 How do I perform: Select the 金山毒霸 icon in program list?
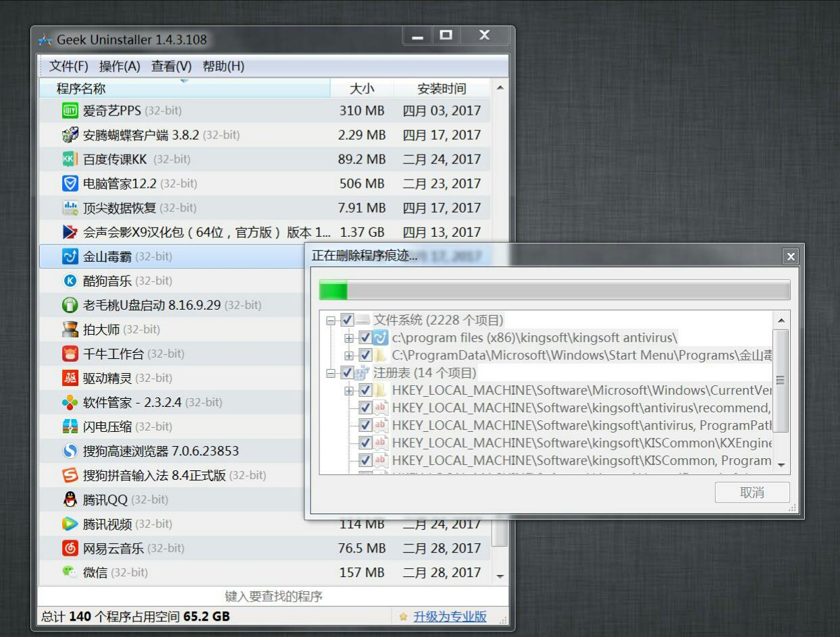tap(70, 256)
